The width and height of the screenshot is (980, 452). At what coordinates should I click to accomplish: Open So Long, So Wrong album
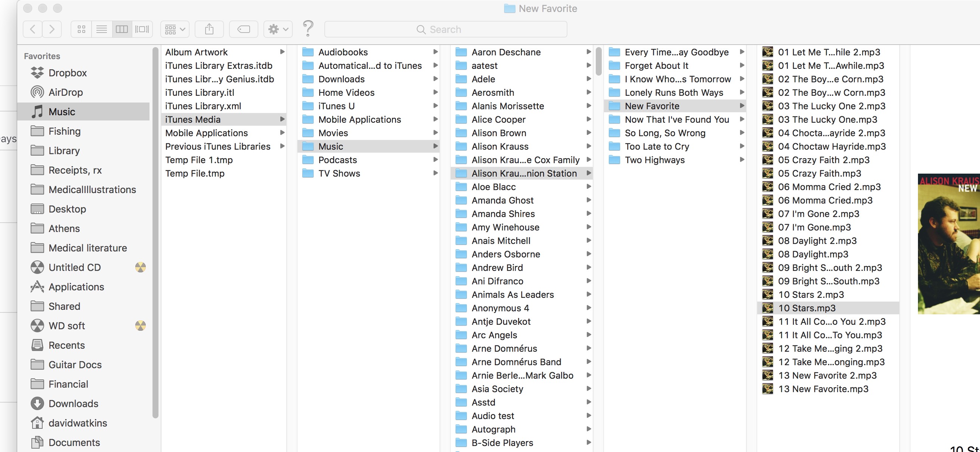(675, 133)
